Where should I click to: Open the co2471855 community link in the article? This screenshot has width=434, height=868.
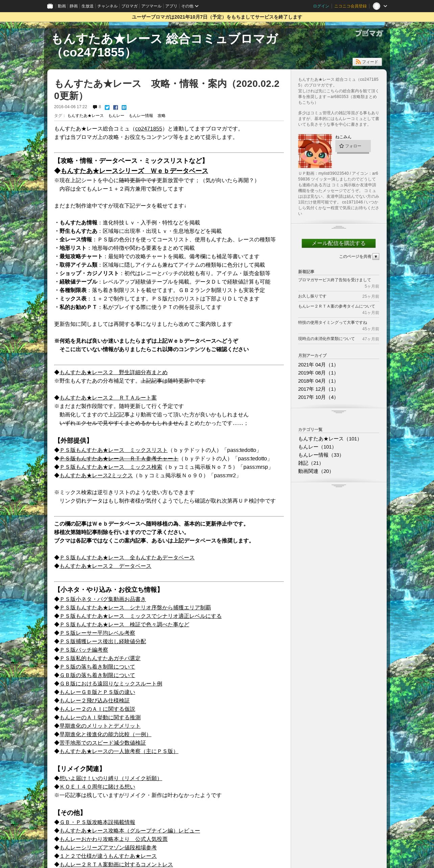[149, 129]
